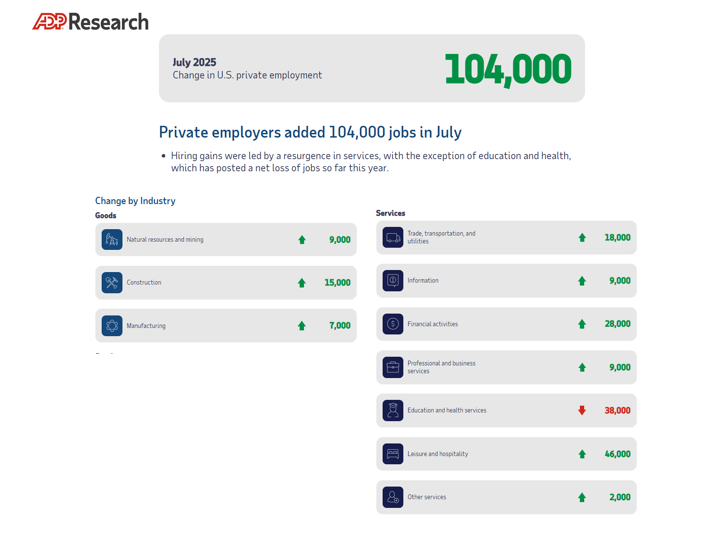Viewport: 706px width, 541px height.
Task: Click the Trade, transportation, and utilities truck icon
Action: click(x=393, y=238)
